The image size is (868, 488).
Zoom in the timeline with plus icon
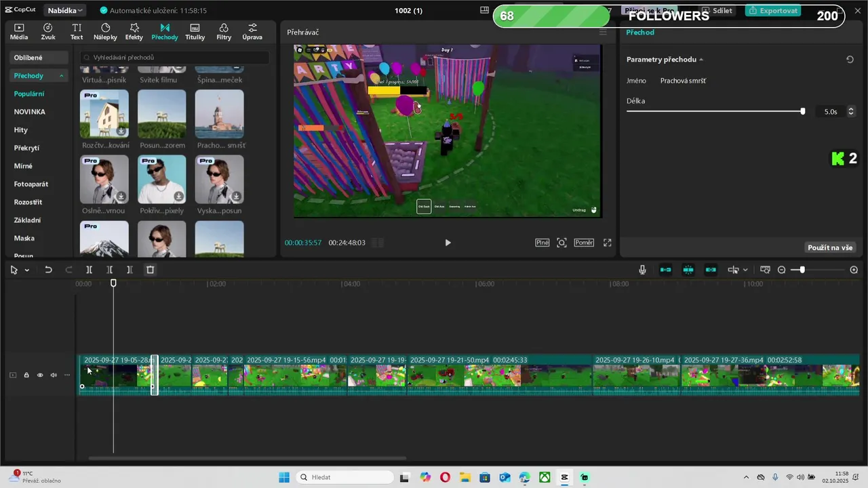coord(854,270)
